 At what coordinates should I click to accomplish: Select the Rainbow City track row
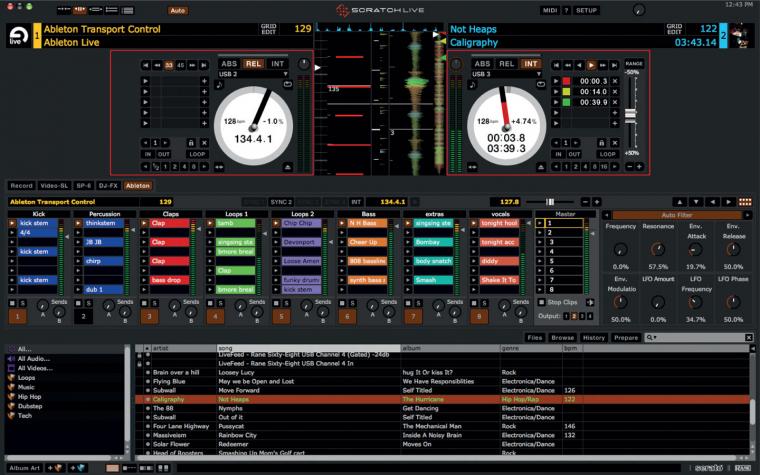[x=443, y=435]
